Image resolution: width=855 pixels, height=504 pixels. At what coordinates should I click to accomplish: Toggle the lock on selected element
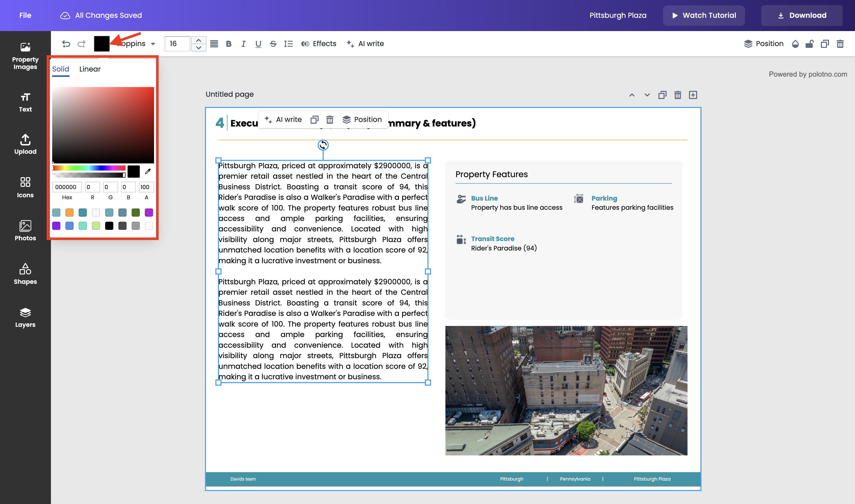tap(809, 44)
